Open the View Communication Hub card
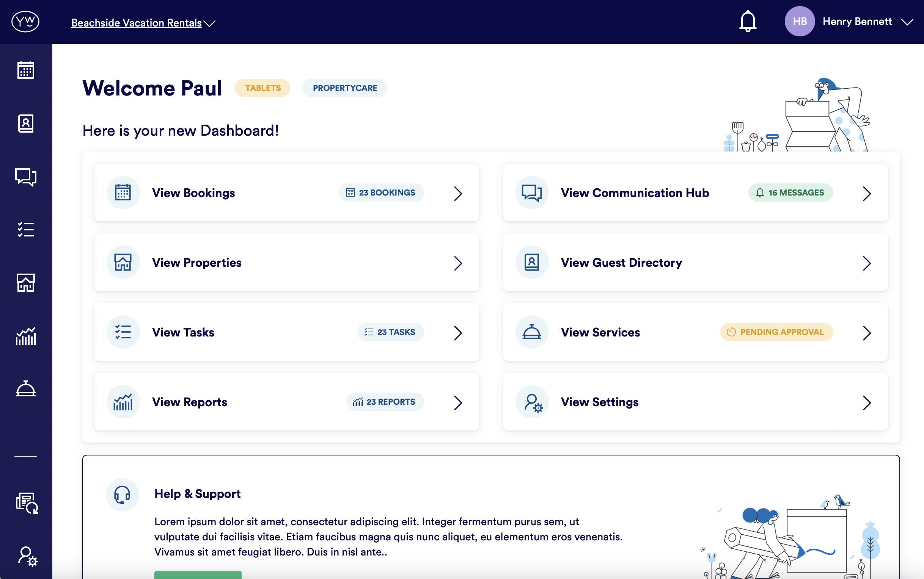The width and height of the screenshot is (924, 579). pos(635,192)
